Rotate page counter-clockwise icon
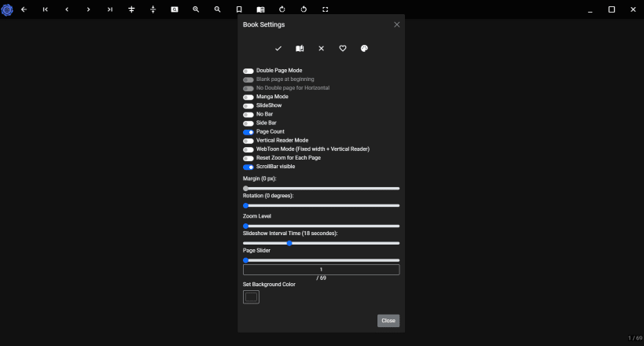 click(x=304, y=9)
